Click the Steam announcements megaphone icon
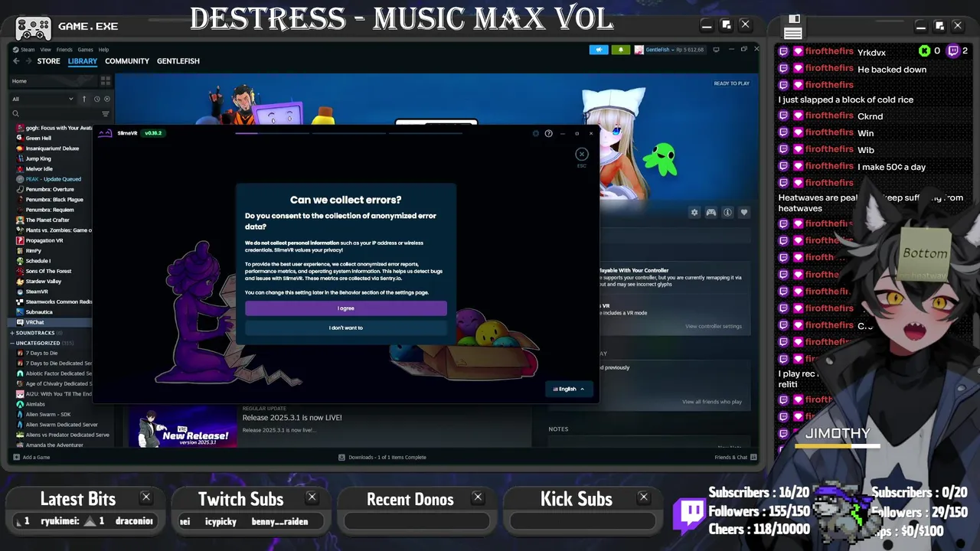 599,50
